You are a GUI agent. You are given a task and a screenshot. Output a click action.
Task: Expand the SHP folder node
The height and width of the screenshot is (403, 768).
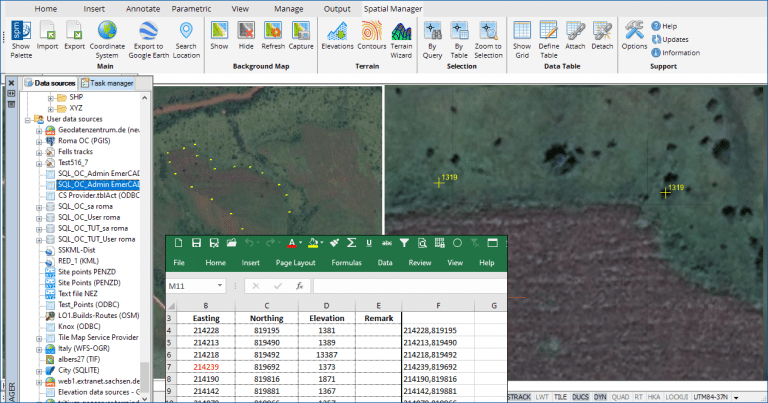(51, 98)
